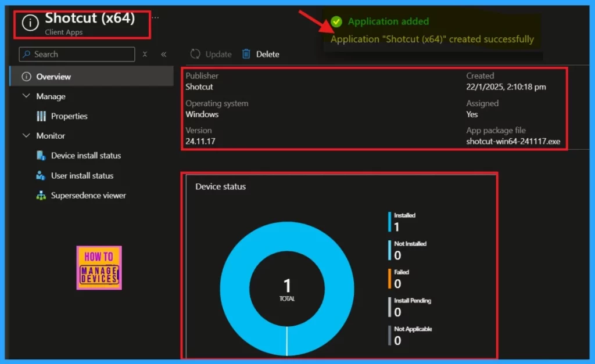Image resolution: width=595 pixels, height=364 pixels.
Task: Click the Version value 24.11.17
Action: (x=200, y=141)
